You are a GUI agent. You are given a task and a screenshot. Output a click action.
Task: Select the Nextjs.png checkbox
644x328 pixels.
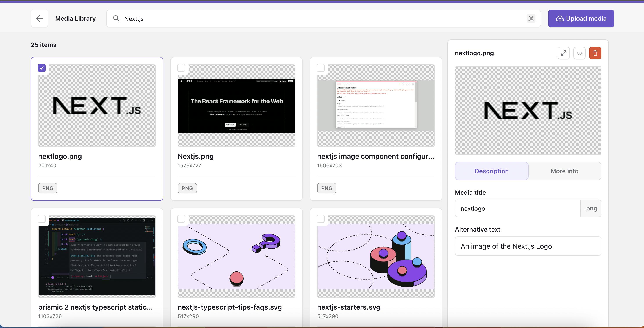point(181,68)
